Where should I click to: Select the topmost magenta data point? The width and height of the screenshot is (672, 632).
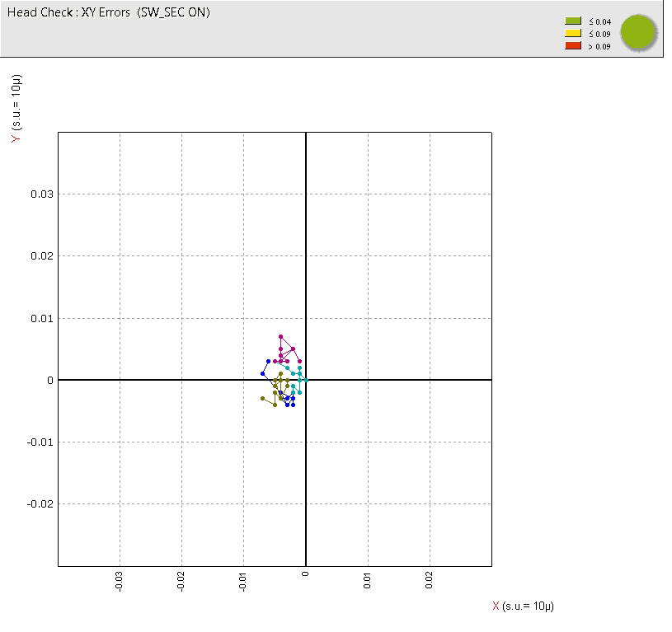click(x=280, y=336)
